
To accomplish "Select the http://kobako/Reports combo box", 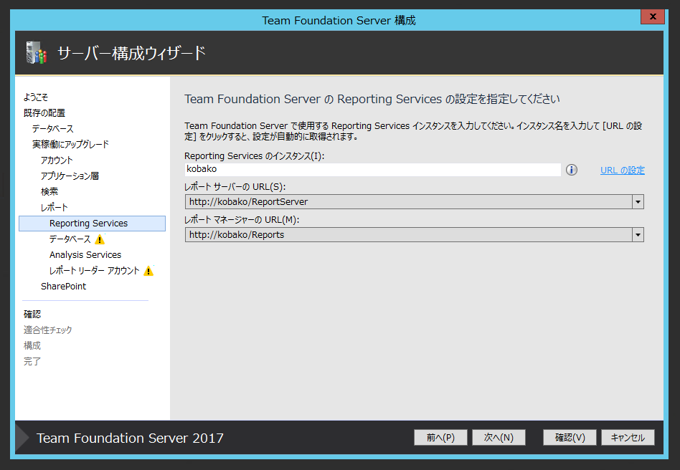I will point(414,235).
